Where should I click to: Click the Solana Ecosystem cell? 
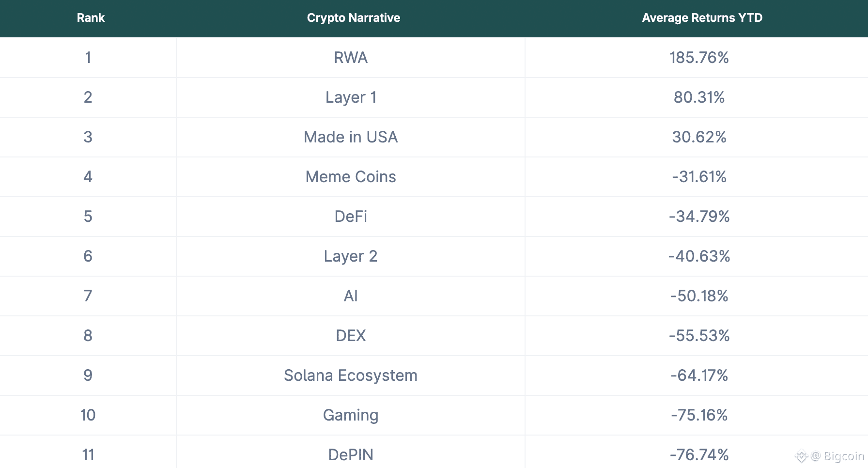coord(351,375)
